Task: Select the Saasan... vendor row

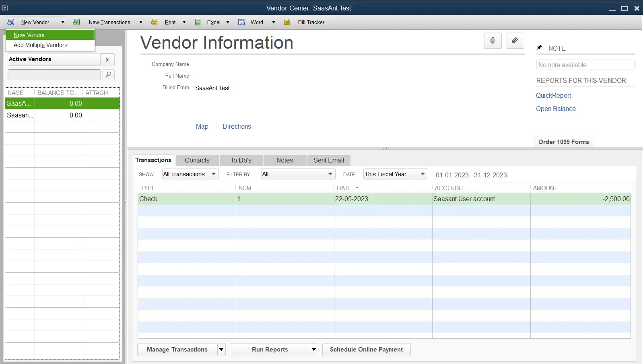Action: point(62,115)
